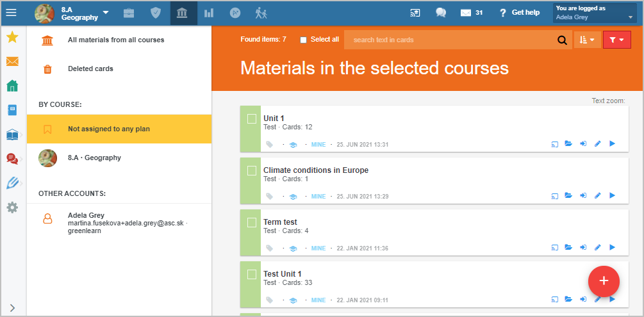The width and height of the screenshot is (644, 317).
Task: Tick the Term test checkbox
Action: pyautogui.click(x=252, y=223)
